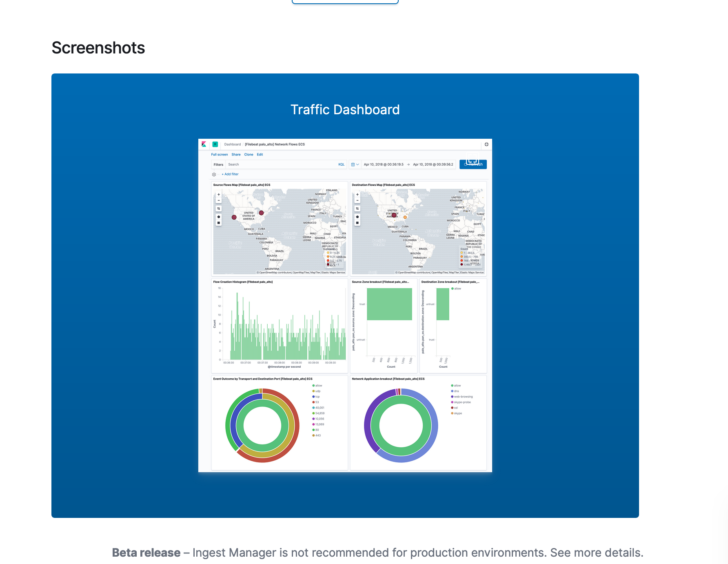The image size is (728, 564).
Task: Toggle 54,859 legend entry in Event Outcome chart
Action: pos(318,413)
